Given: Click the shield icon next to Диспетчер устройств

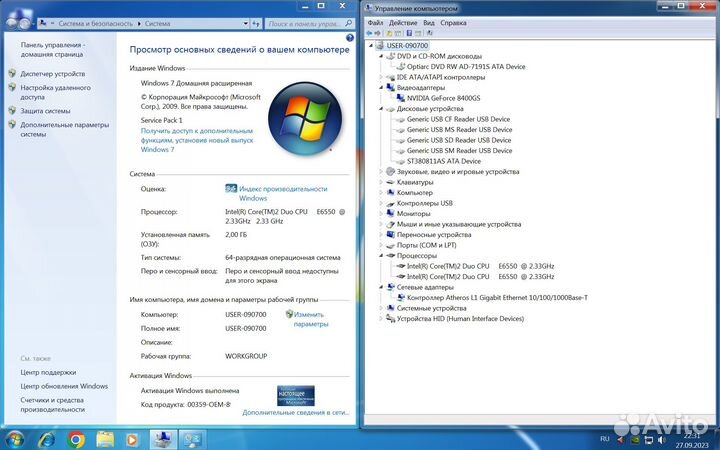Looking at the screenshot, I should pos(12,73).
